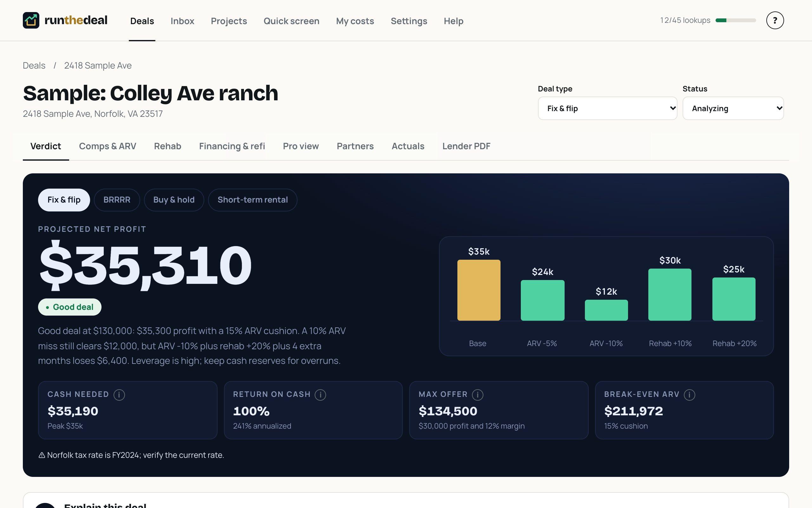Click the Deals breadcrumb link
This screenshot has width=812, height=508.
34,65
